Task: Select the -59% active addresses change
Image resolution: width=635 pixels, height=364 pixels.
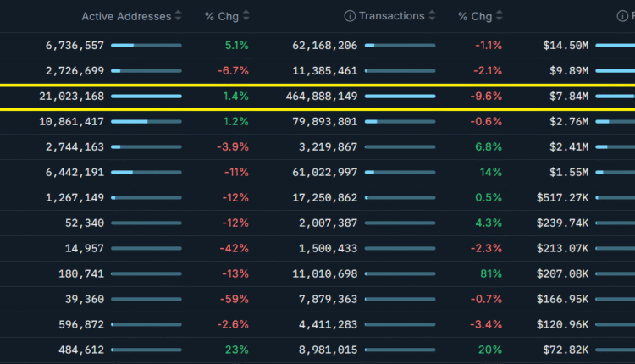Action: 235,300
